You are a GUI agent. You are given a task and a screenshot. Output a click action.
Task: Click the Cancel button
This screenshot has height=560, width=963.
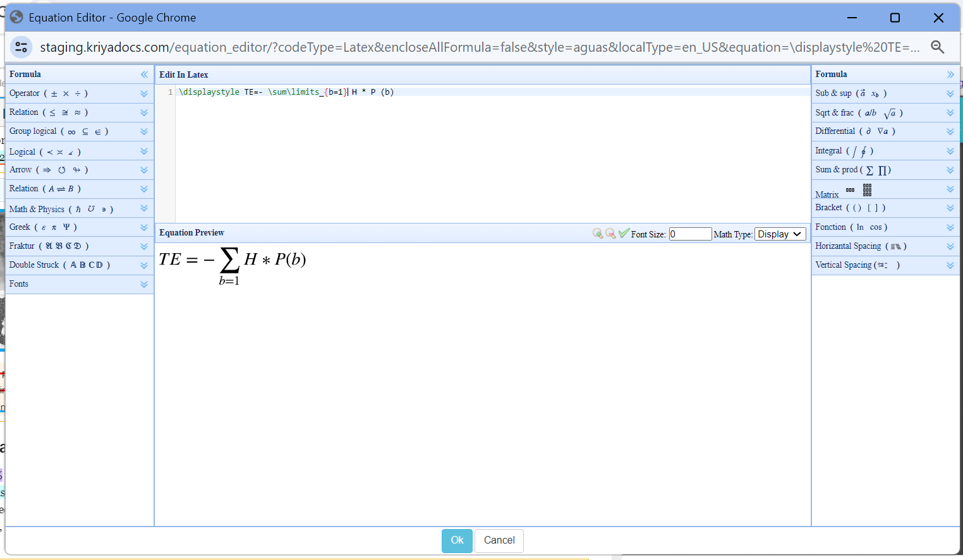pos(499,540)
